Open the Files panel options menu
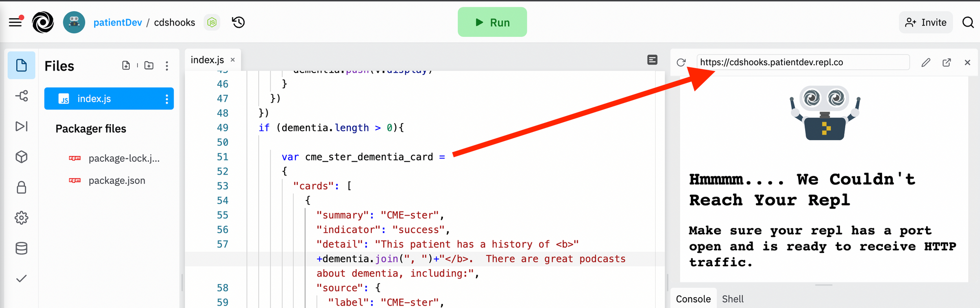 point(167,66)
